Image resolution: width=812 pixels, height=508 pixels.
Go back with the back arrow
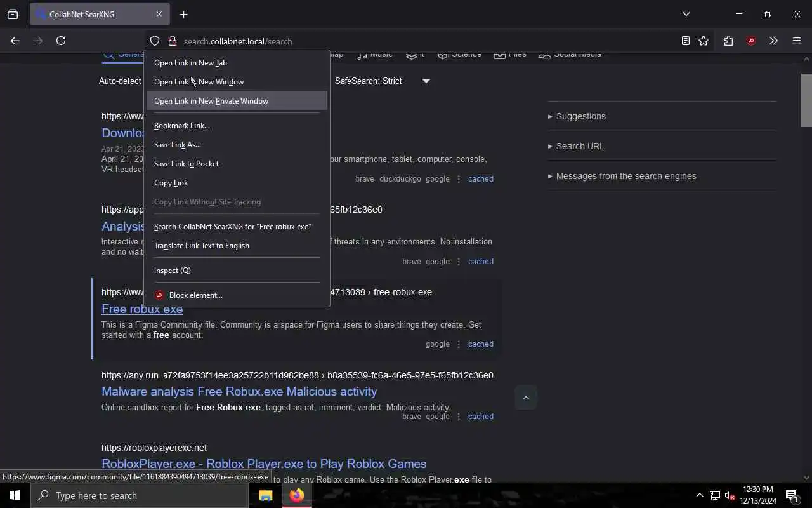click(x=15, y=41)
